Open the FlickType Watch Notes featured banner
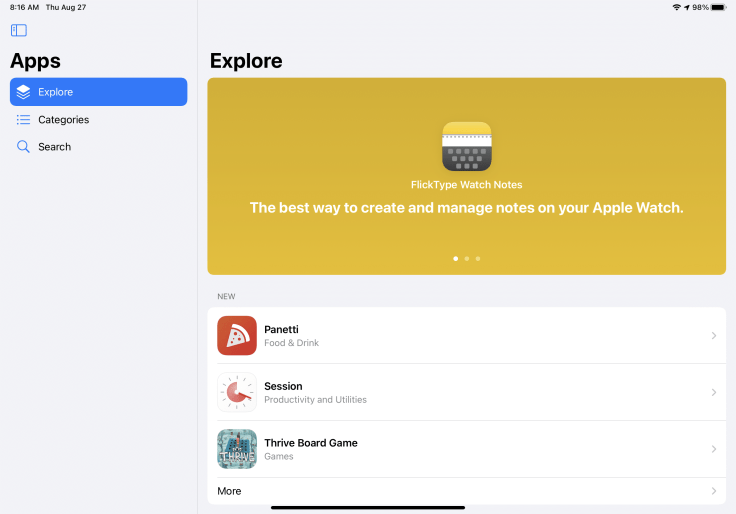Screen dimensions: 736x514 pyautogui.click(x=467, y=176)
